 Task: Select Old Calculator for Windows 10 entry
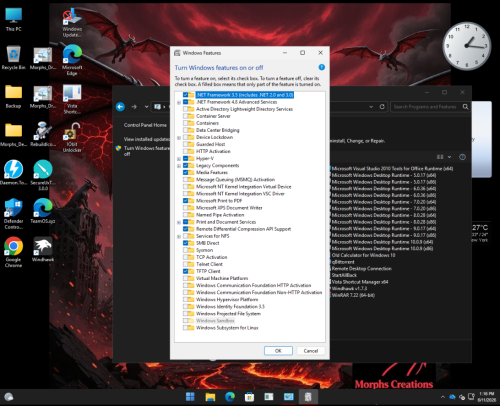click(x=363, y=255)
